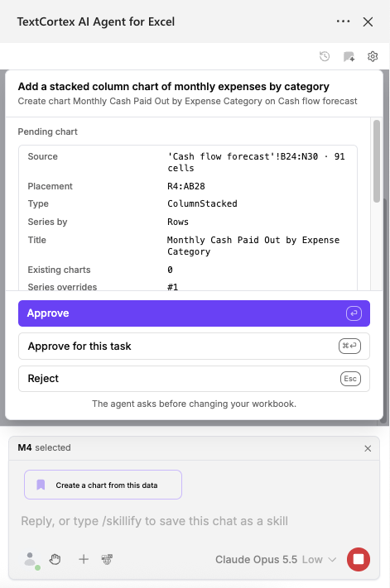
Task: Click the Cmd-Enter hint on Approve for this task
Action: pyautogui.click(x=349, y=346)
